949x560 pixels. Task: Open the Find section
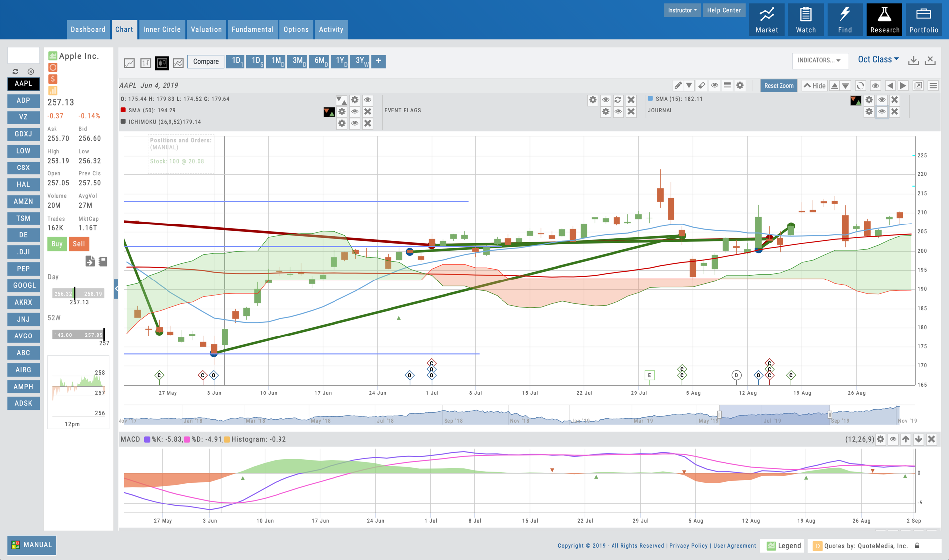845,20
